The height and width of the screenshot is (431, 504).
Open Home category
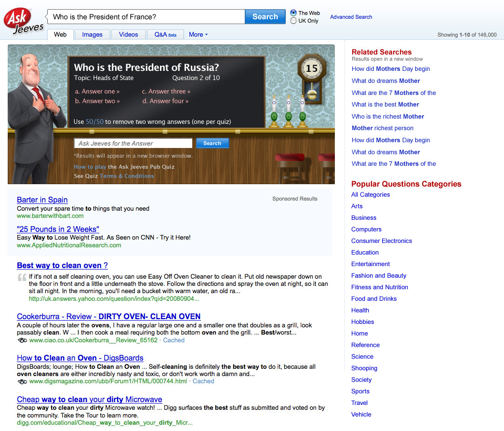pos(359,334)
